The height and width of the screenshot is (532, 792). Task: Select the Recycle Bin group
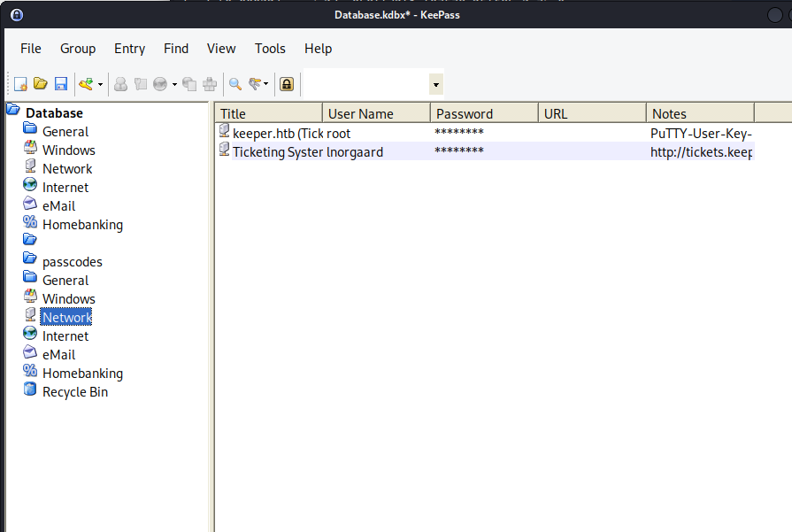(x=74, y=392)
